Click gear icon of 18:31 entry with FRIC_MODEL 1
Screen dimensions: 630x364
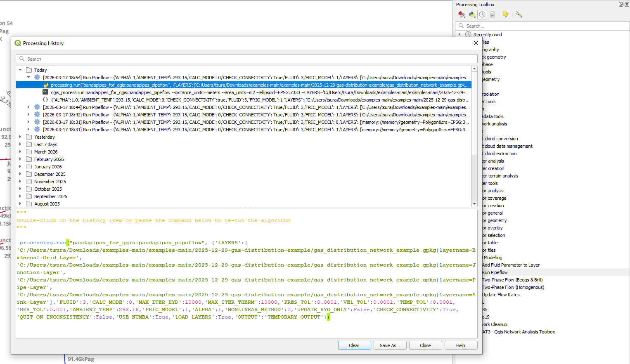pyautogui.click(x=37, y=129)
